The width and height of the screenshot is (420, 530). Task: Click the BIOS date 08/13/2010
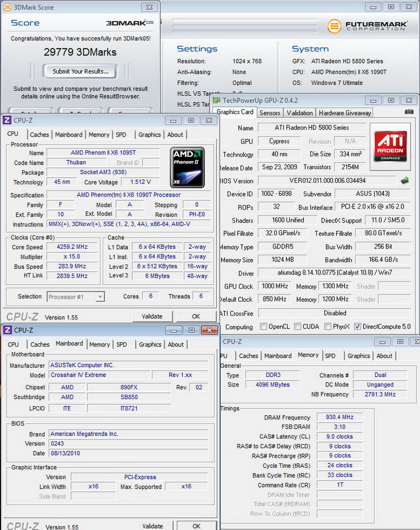[x=128, y=454]
